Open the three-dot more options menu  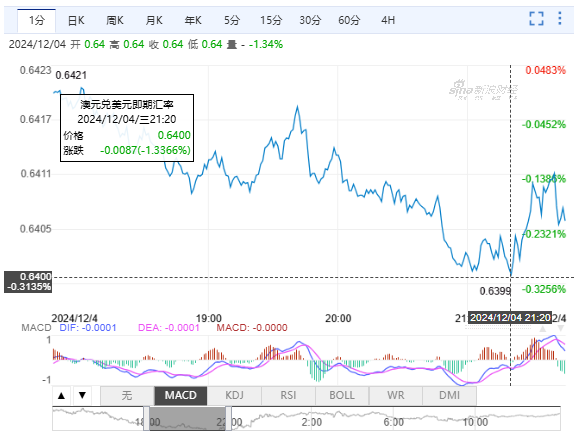(x=560, y=18)
